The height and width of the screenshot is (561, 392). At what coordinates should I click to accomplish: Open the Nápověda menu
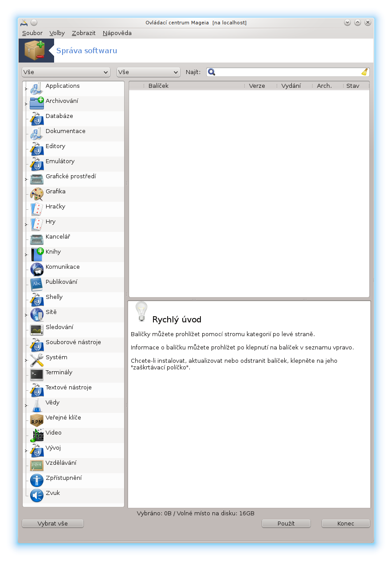[117, 33]
